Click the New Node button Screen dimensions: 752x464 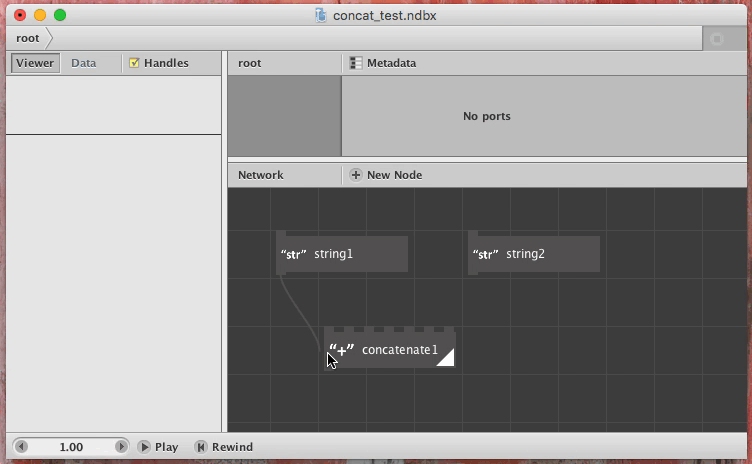coord(386,175)
